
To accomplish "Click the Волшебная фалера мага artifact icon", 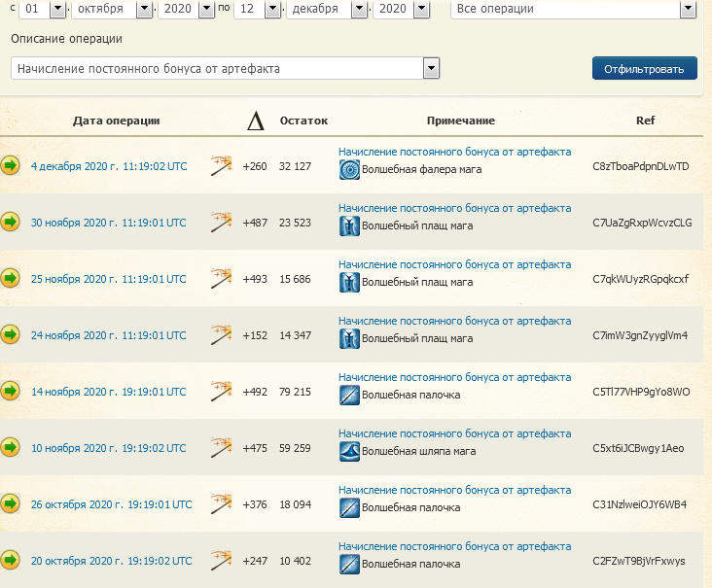I will pos(349,169).
